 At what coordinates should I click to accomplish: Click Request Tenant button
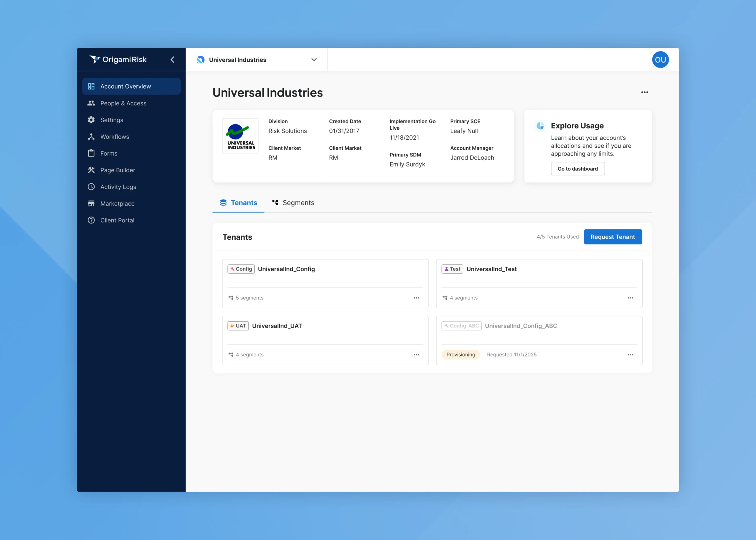point(613,237)
